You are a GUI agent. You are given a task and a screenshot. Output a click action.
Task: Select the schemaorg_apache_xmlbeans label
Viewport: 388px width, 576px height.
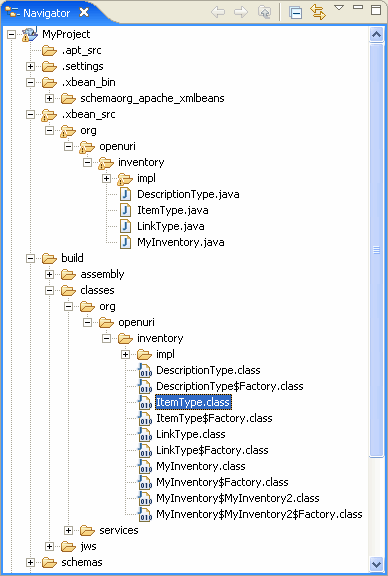(152, 98)
